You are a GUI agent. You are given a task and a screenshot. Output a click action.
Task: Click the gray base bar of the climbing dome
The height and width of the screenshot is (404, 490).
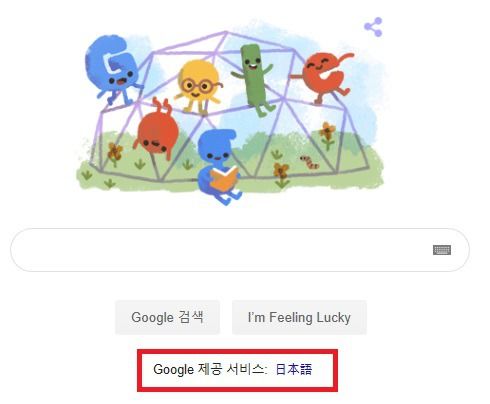tap(230, 176)
